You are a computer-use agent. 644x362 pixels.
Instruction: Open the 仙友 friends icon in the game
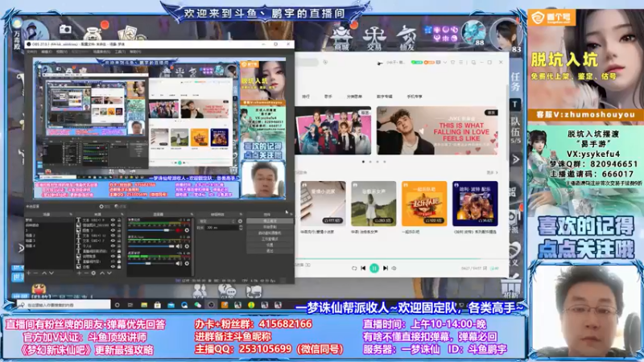pos(407,38)
